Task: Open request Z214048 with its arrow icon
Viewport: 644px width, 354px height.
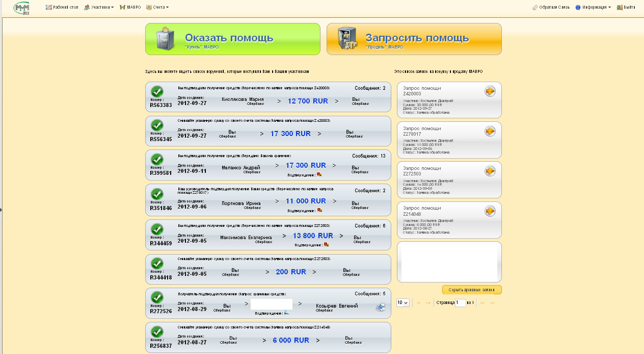Action: click(x=490, y=211)
